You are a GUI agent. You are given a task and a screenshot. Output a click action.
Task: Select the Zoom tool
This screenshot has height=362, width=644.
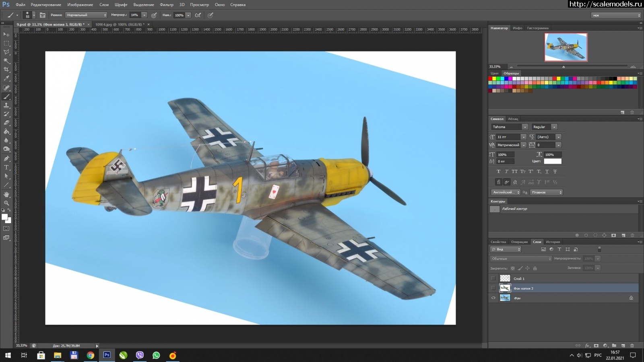click(6, 203)
